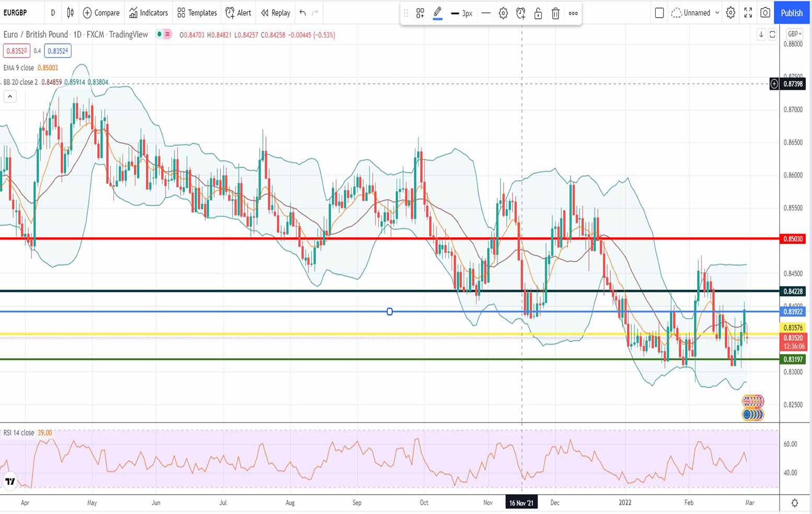Viewport: 812px width, 514px height.
Task: Collapse the indicator legend with the chevron
Action: point(10,96)
